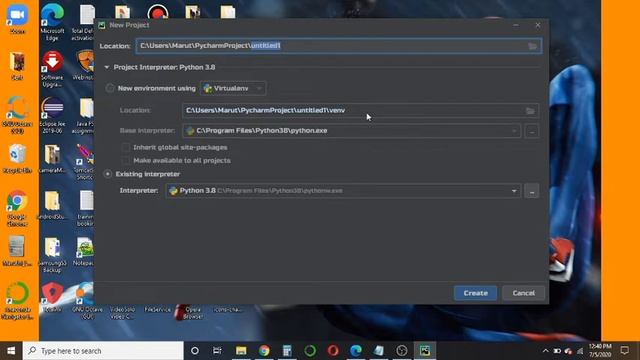Open Anaconda Navigator desktop shortcut
640x360 pixels.
point(17,300)
